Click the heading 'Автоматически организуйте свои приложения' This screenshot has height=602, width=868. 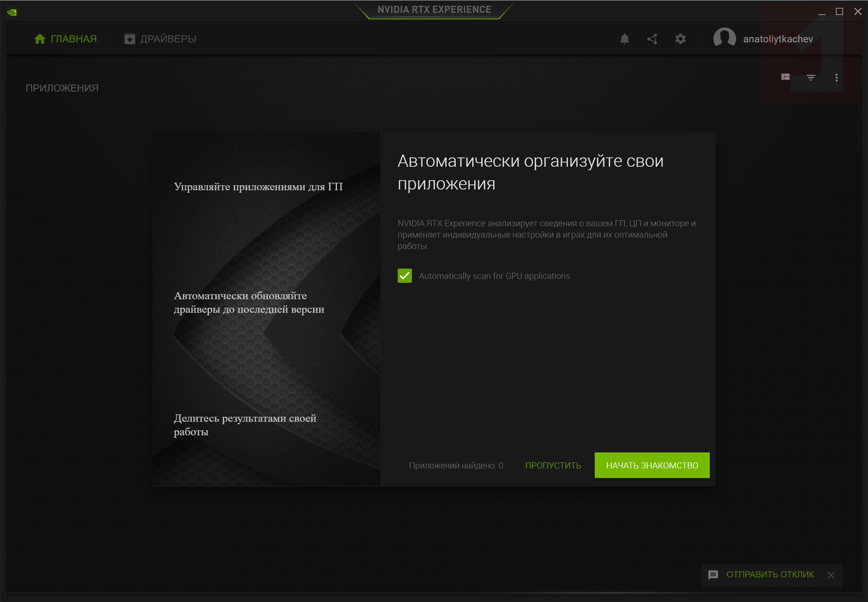click(x=531, y=172)
